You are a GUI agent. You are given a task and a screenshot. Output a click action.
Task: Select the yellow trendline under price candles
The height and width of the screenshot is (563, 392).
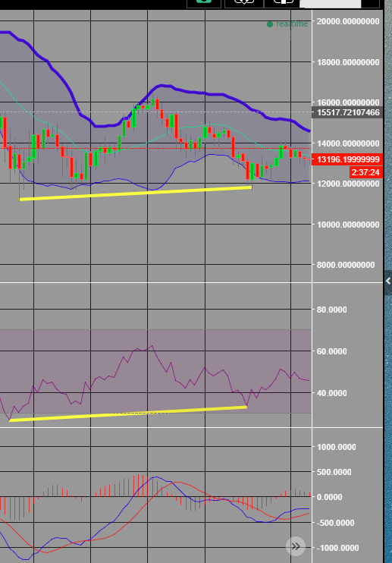[136, 193]
